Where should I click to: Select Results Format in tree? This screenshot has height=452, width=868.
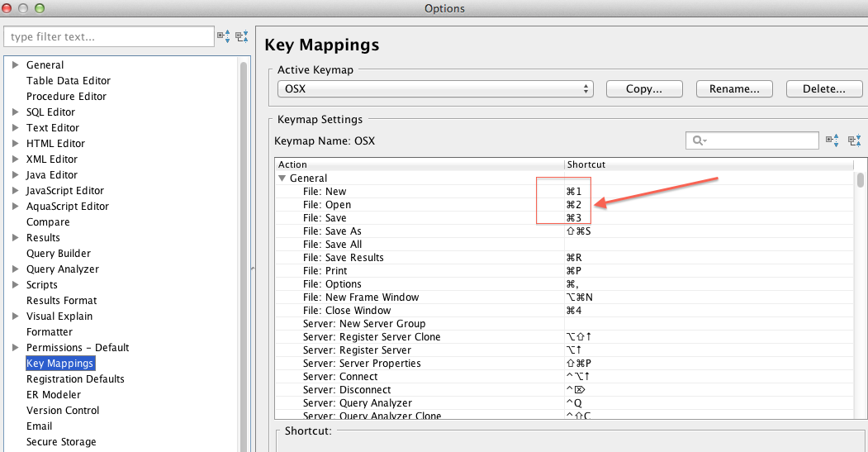click(61, 301)
